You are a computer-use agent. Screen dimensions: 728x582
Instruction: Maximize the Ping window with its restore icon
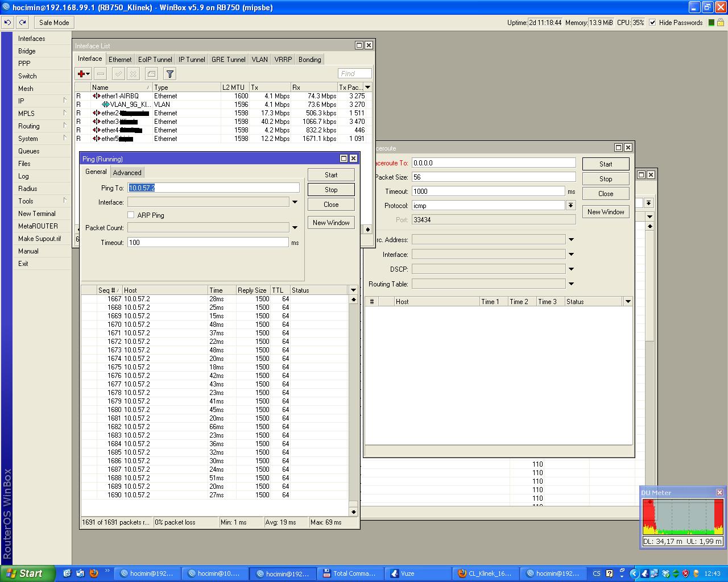[x=344, y=159]
